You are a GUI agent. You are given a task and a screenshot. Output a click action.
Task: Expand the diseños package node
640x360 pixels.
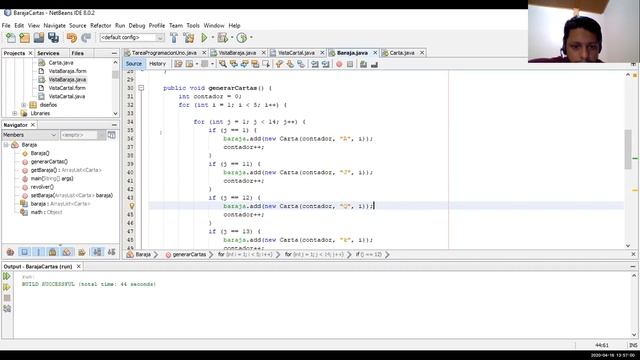coord(24,105)
